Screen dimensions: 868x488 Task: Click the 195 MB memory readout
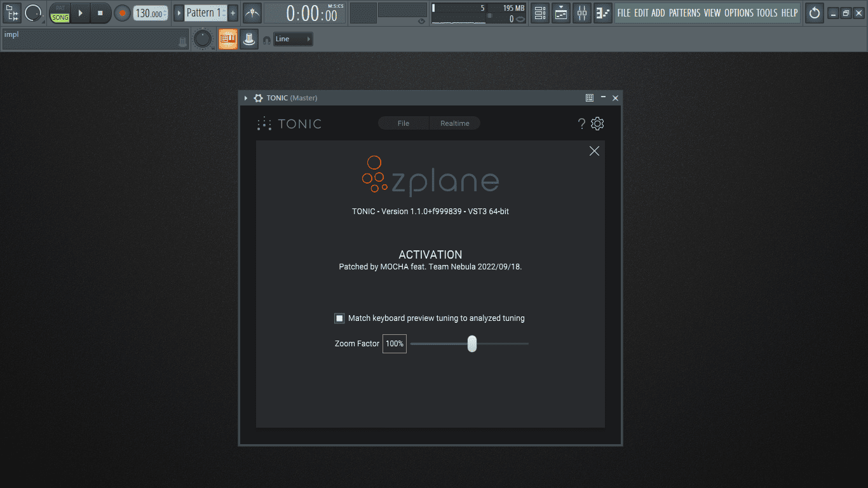[x=513, y=8]
